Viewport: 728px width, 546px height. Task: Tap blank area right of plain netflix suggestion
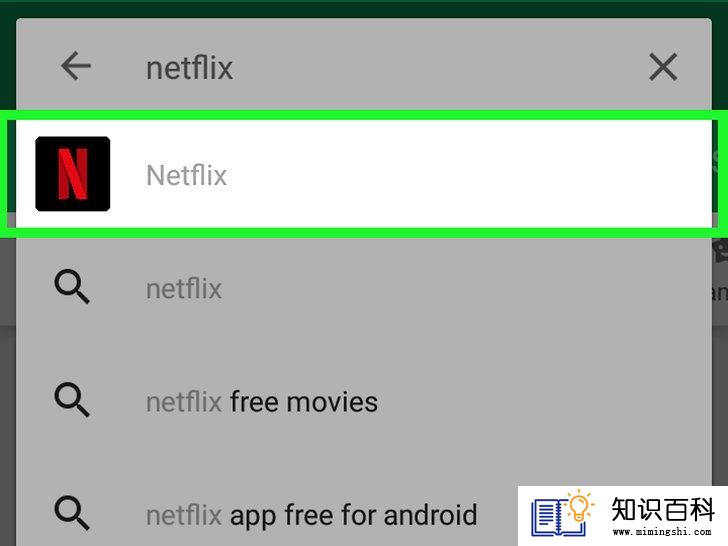coord(464,289)
